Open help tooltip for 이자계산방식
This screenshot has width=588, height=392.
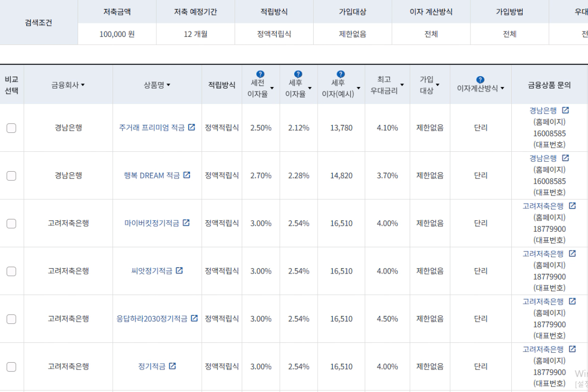pyautogui.click(x=480, y=80)
